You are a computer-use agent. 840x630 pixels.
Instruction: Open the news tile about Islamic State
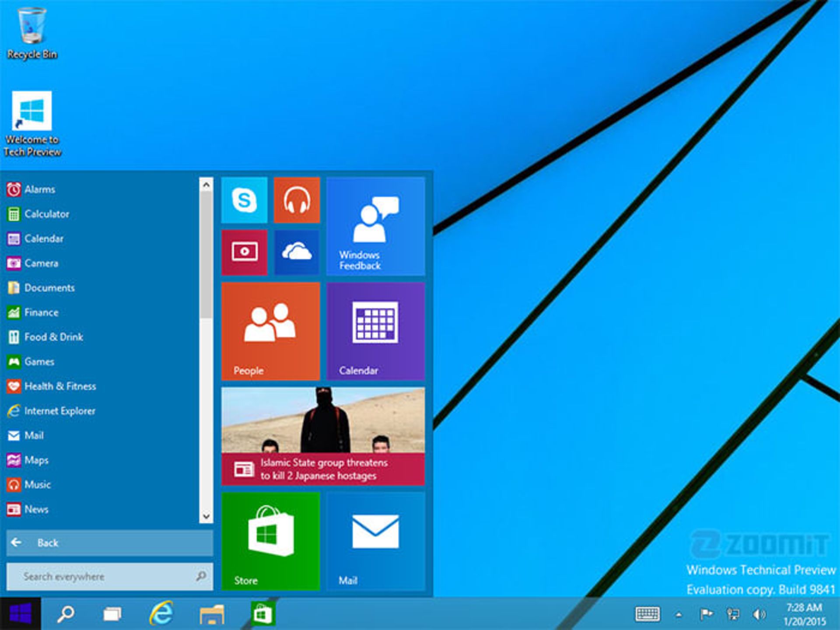coord(323,436)
